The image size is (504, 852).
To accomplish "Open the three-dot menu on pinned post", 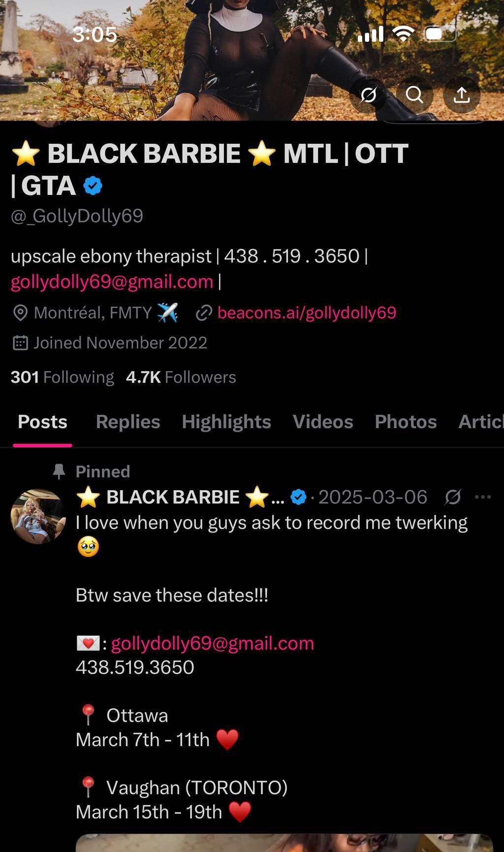I will [x=483, y=497].
